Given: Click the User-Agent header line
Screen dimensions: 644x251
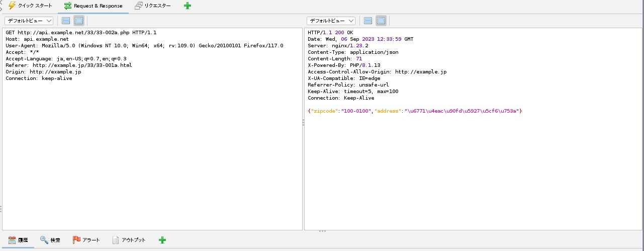Looking at the screenshot, I should tap(144, 45).
